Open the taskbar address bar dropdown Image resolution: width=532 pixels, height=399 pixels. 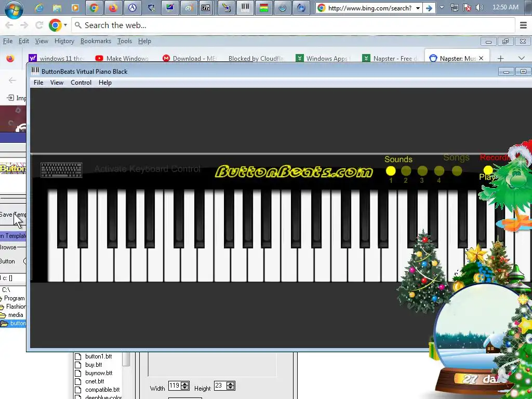pos(418,8)
